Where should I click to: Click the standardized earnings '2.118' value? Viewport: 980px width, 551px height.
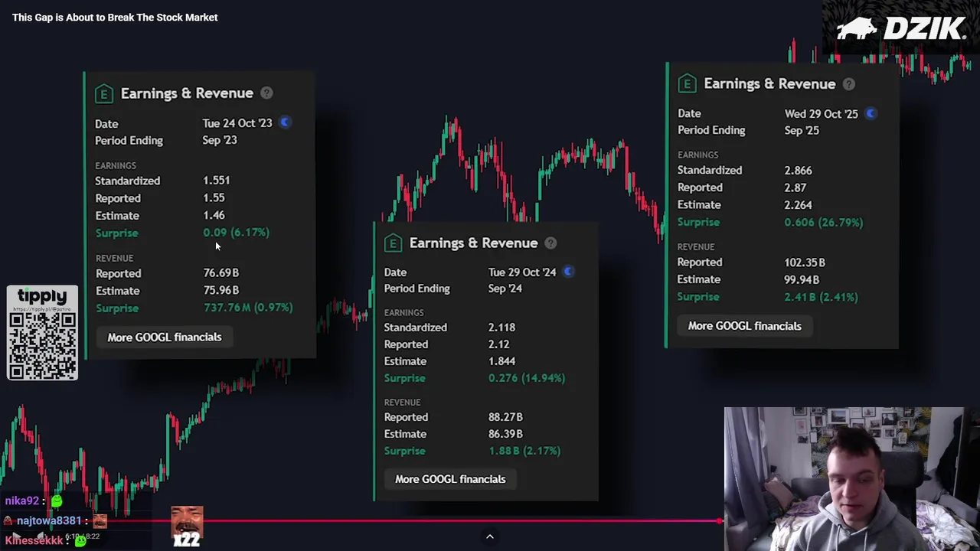[x=501, y=328]
